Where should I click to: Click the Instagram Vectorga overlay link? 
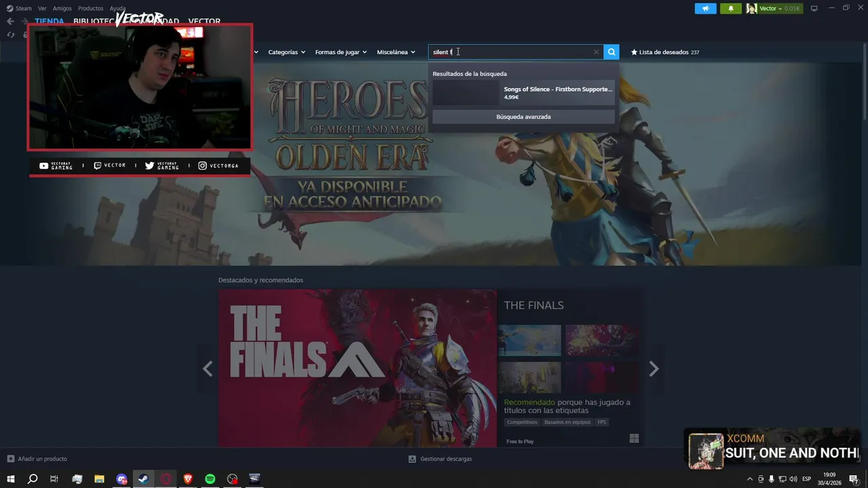point(218,166)
